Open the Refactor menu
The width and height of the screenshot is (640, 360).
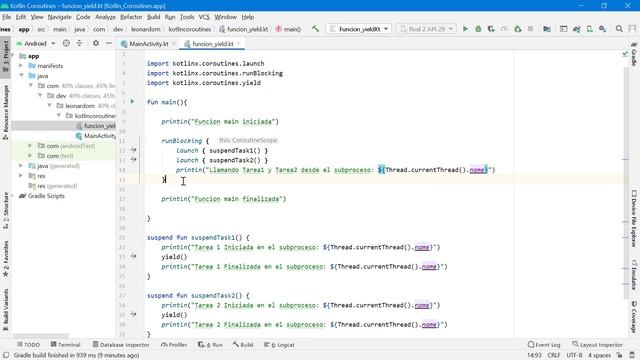pos(131,17)
